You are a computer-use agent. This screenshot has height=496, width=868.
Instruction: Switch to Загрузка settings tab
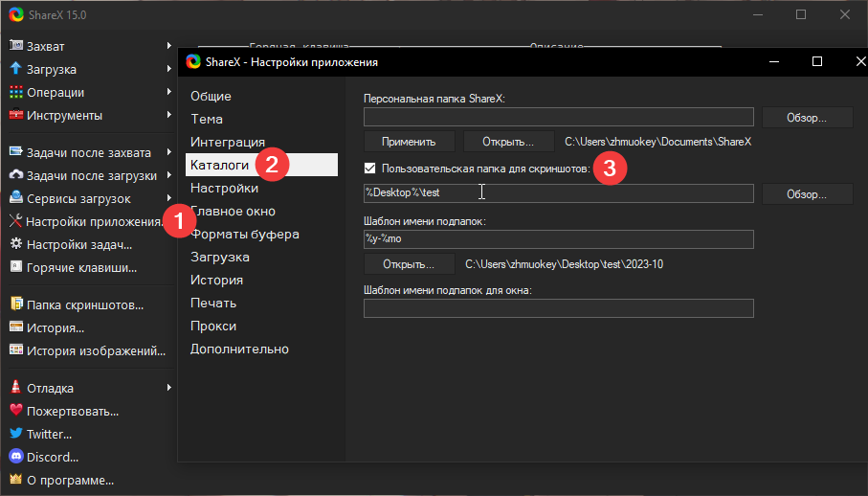point(261,257)
